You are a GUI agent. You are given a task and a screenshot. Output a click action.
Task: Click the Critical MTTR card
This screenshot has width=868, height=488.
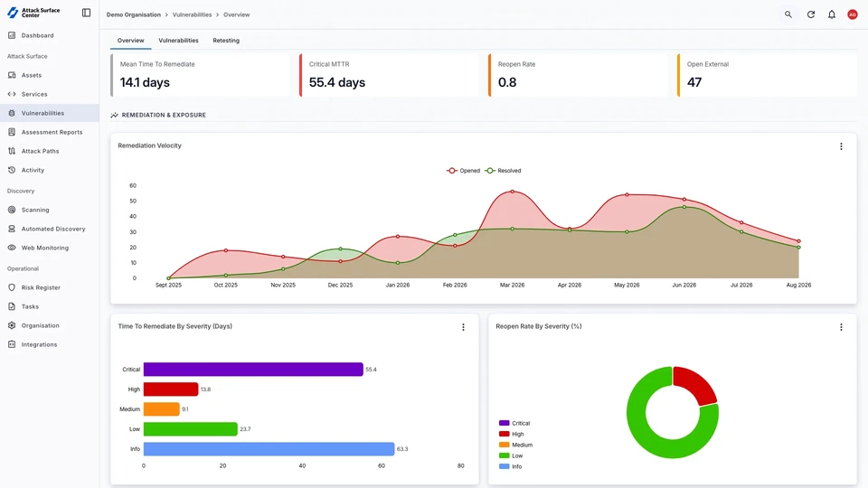(x=389, y=75)
